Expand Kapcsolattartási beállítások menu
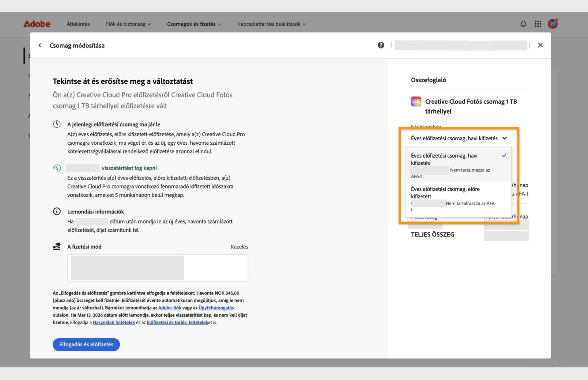The width and height of the screenshot is (588, 380). [x=271, y=24]
